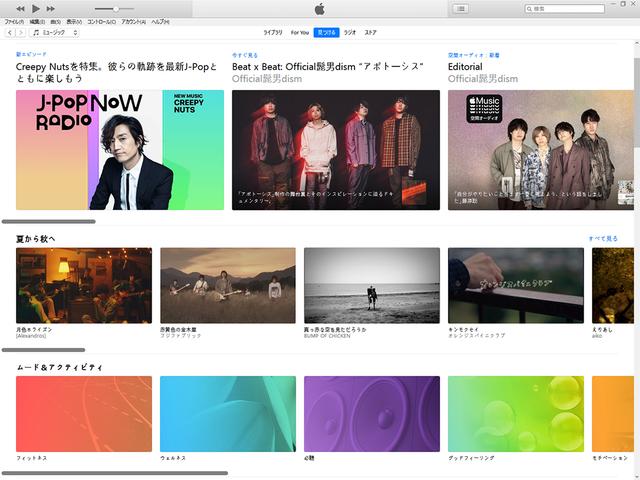Open the ミュージック media type dropdown
640x480 pixels.
(x=55, y=33)
